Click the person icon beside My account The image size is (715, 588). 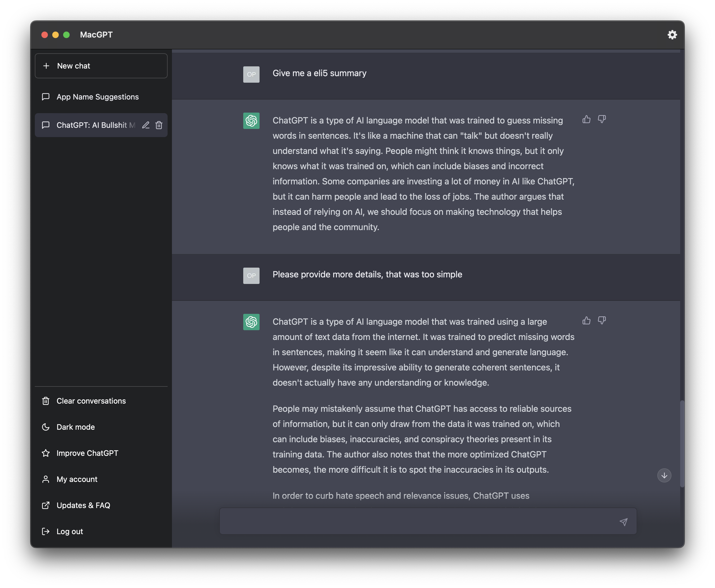(46, 479)
